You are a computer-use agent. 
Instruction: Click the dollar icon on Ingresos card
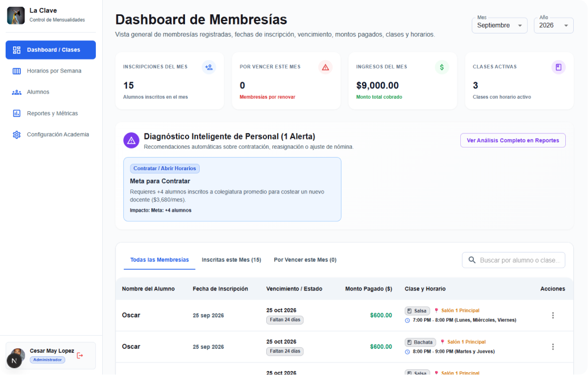[442, 67]
